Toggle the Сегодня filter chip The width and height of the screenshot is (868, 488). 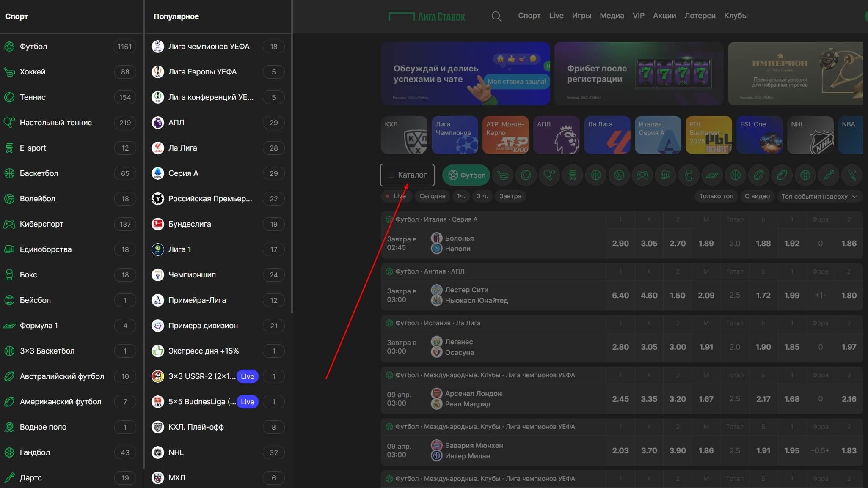click(432, 196)
